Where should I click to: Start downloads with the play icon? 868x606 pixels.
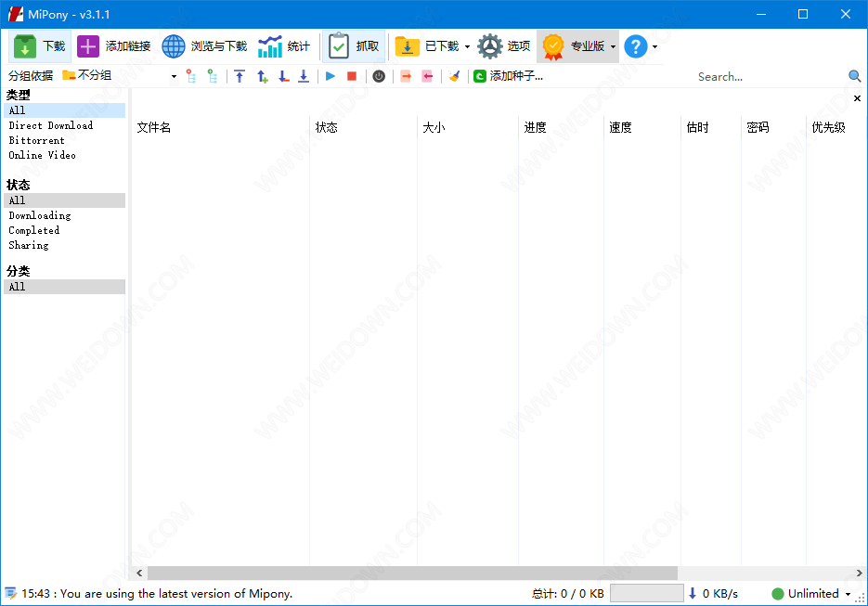(330, 76)
